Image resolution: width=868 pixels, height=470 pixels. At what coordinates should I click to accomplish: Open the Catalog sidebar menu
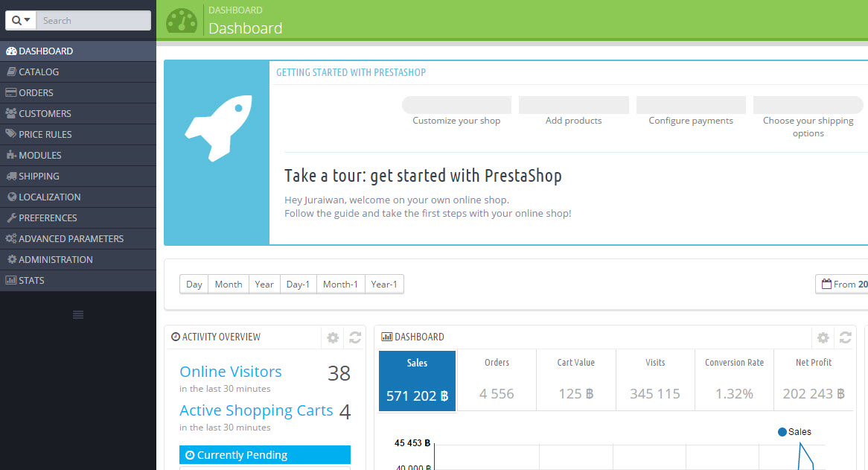point(78,72)
